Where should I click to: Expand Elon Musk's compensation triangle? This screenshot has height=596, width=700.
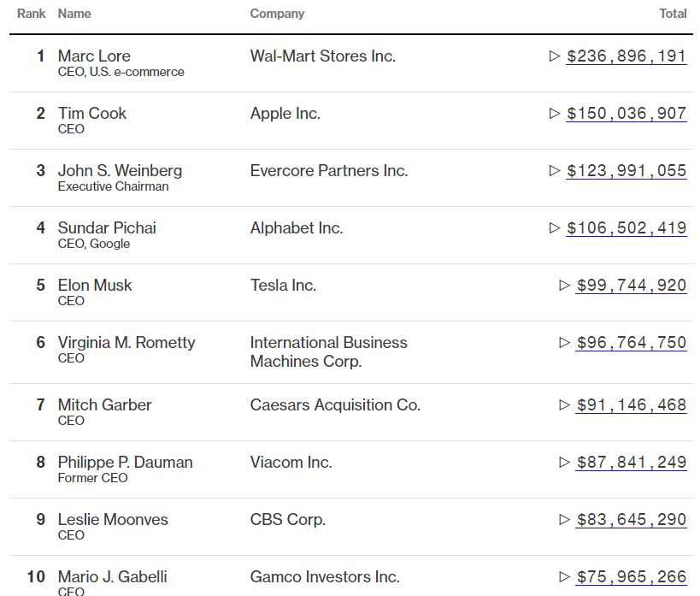(565, 285)
